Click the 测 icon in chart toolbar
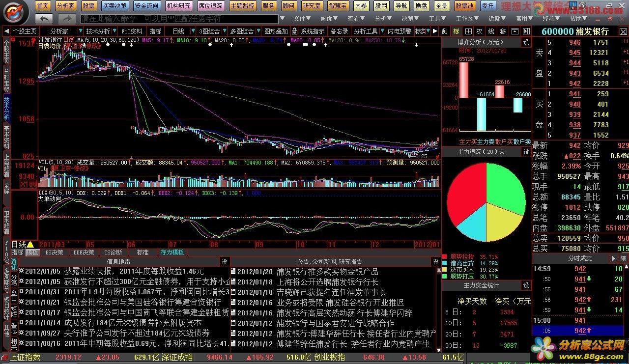The width and height of the screenshot is (629, 364). pos(444,31)
